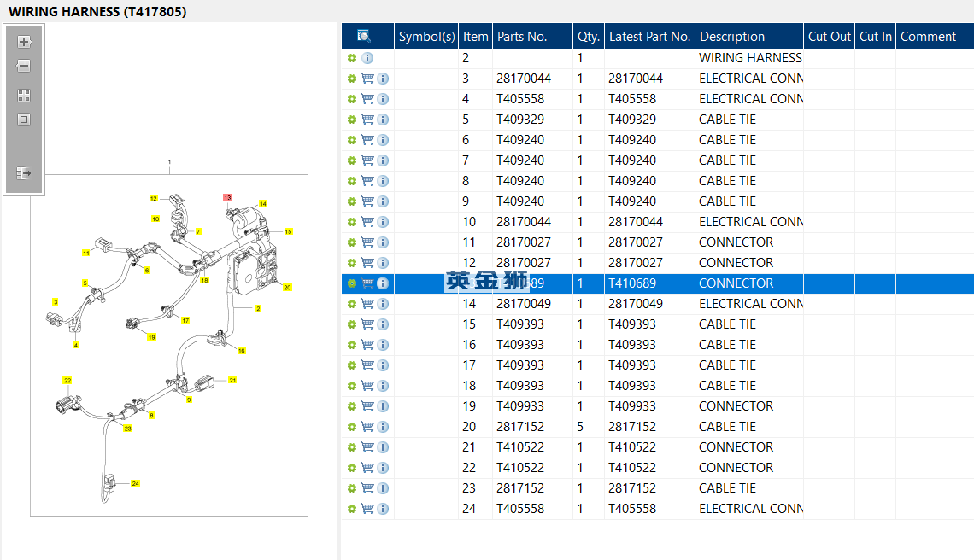This screenshot has height=560, width=974.
Task: Click gear icon for item 20 row
Action: pos(352,427)
